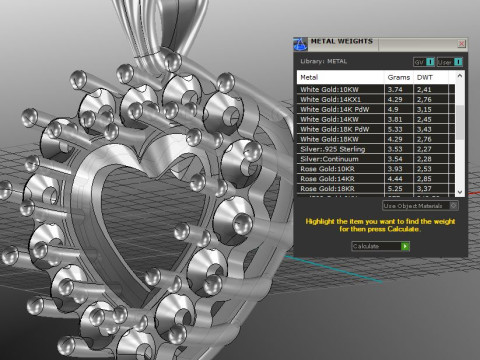This screenshot has width=480, height=360.
Task: Select Silver:.925 Sterling row
Action: [376, 149]
